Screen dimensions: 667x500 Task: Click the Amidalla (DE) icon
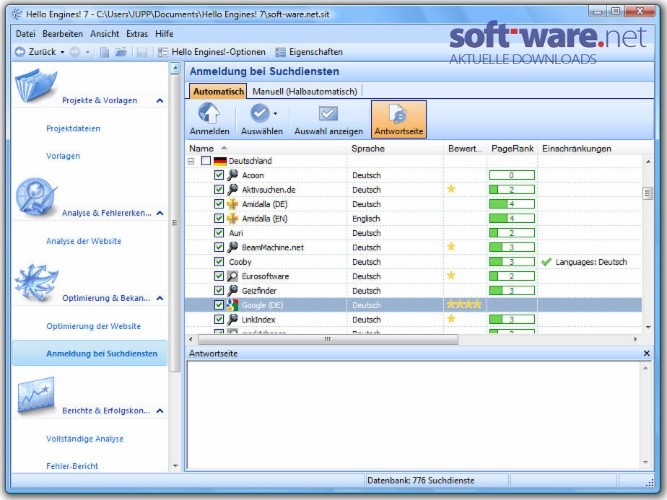[x=232, y=204]
